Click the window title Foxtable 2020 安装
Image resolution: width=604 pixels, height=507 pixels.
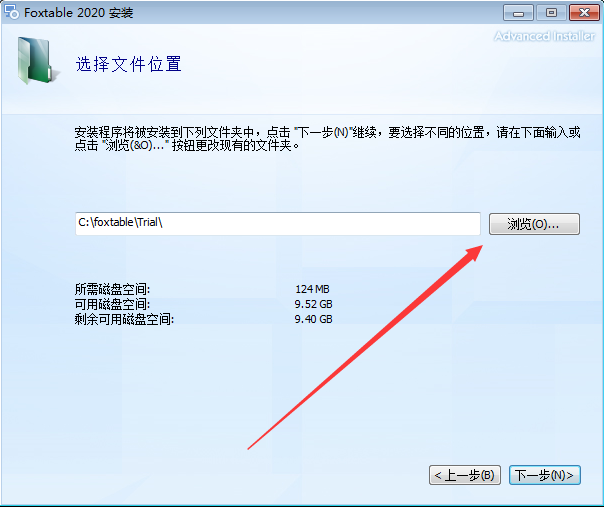tap(79, 13)
